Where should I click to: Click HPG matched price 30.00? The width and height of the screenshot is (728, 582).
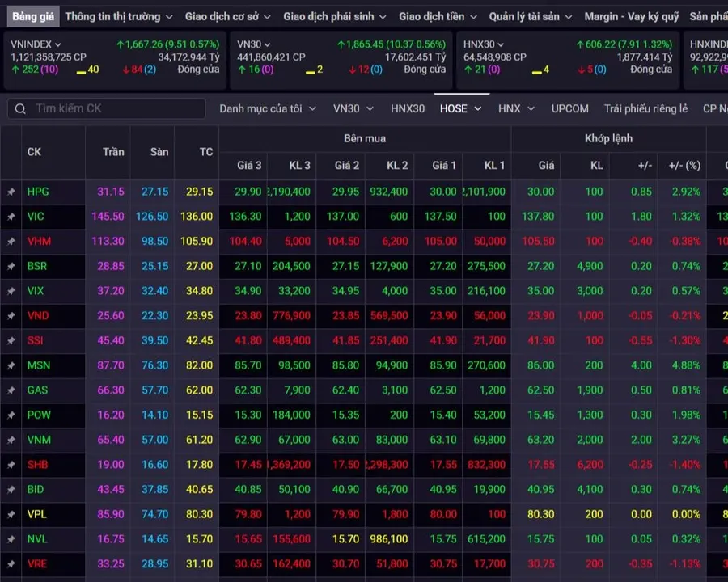point(540,192)
